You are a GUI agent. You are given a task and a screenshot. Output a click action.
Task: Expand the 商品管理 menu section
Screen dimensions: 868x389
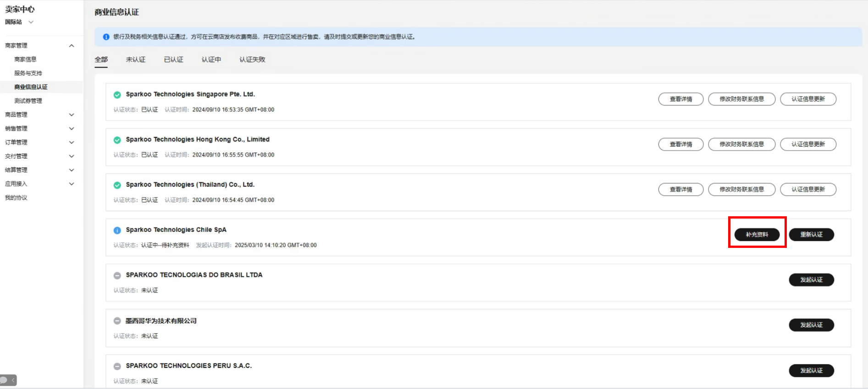[72, 115]
